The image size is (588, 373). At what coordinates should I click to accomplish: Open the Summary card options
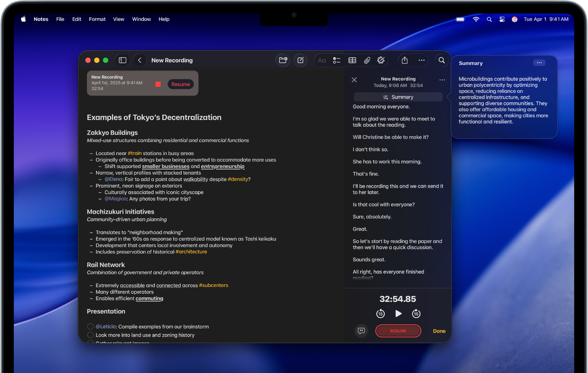tap(539, 63)
